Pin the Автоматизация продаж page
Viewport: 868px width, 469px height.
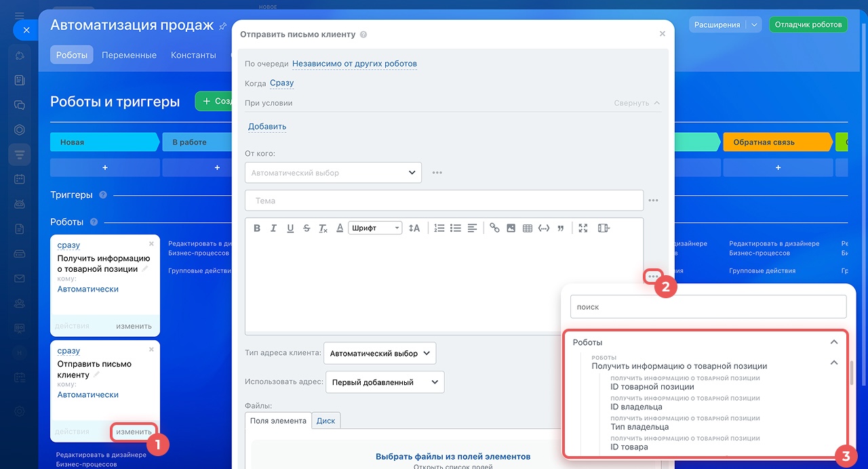coord(223,26)
